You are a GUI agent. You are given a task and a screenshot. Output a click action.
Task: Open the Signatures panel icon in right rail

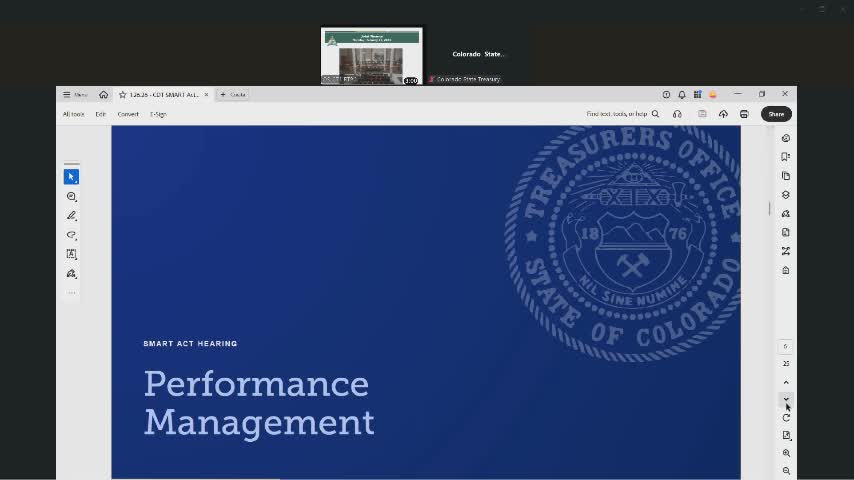click(786, 214)
